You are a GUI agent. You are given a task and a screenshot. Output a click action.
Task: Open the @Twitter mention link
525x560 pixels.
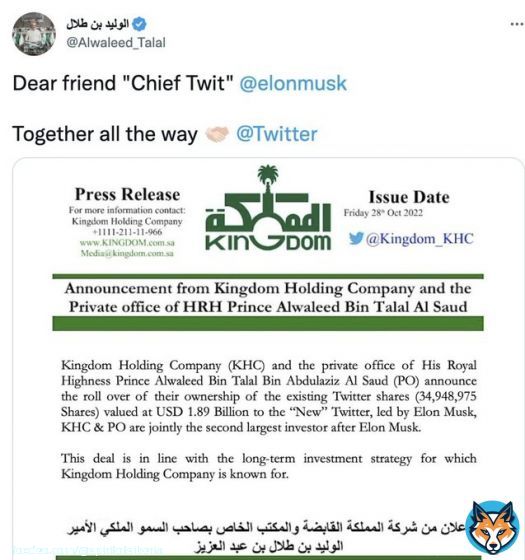click(x=276, y=134)
